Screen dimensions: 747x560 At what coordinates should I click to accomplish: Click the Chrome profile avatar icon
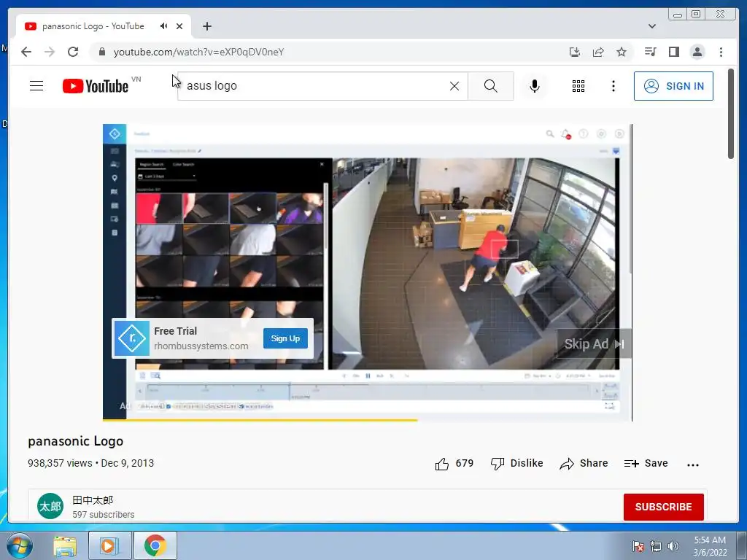(697, 52)
